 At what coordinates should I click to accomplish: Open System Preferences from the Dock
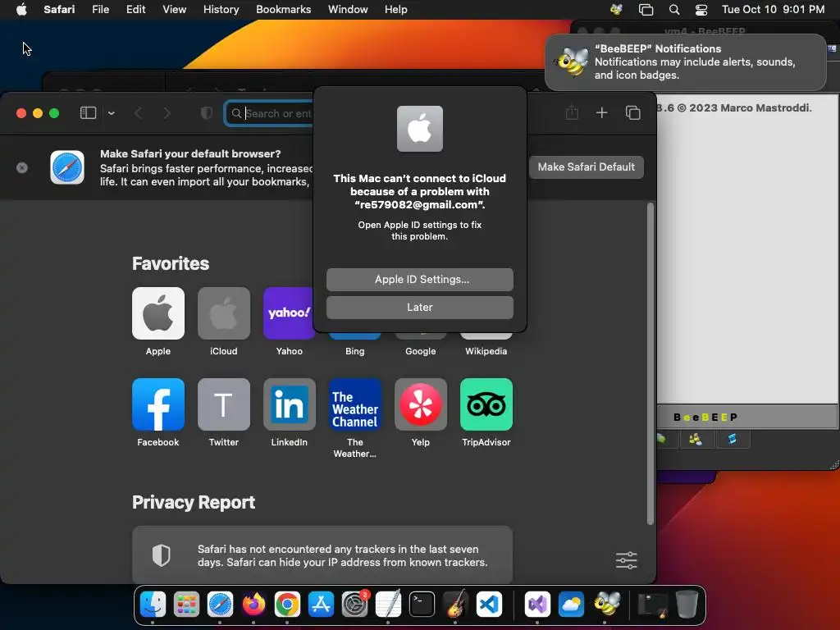(x=354, y=605)
